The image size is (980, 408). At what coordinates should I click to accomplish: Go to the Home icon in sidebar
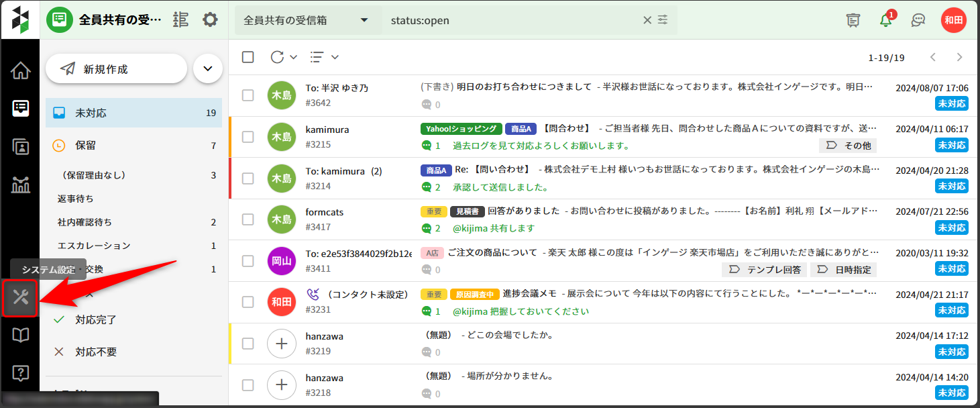pos(21,70)
